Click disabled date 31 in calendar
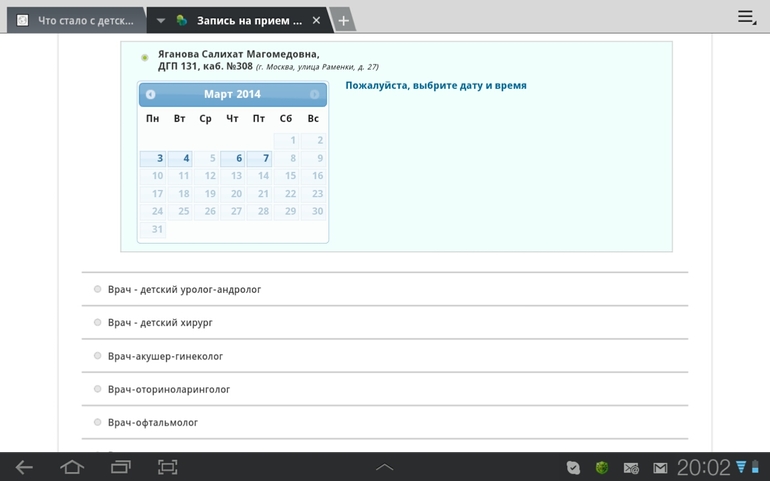770x481 pixels. pos(153,229)
